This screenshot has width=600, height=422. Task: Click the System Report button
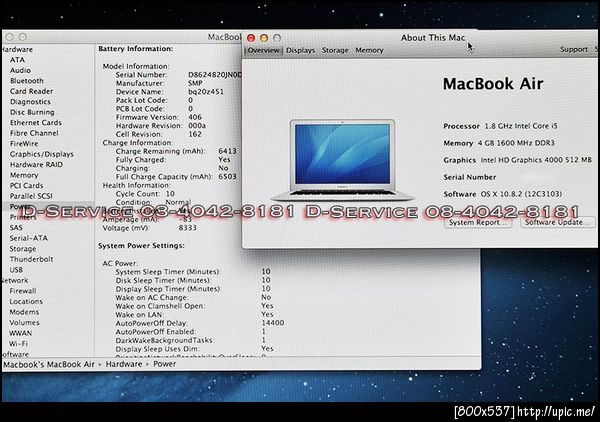pyautogui.click(x=478, y=222)
